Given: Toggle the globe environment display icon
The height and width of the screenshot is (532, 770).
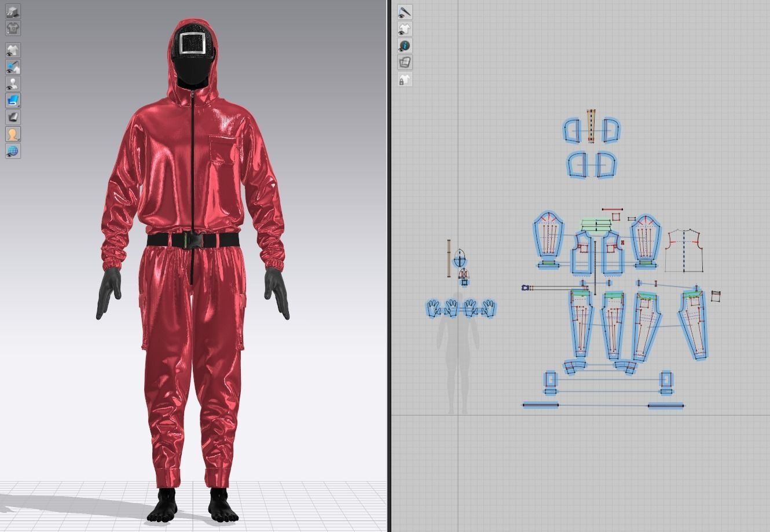Looking at the screenshot, I should click(x=13, y=151).
